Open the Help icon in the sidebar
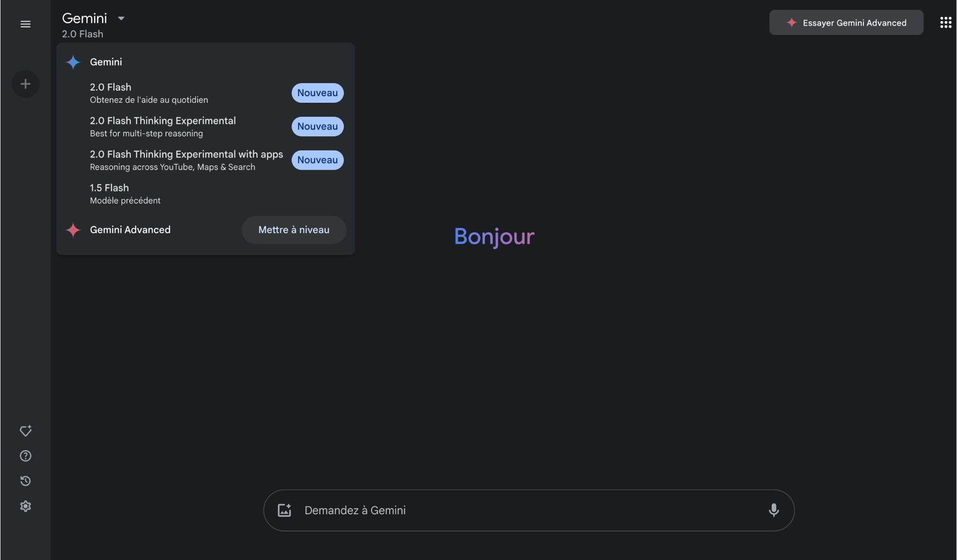The image size is (957, 560). click(x=25, y=456)
